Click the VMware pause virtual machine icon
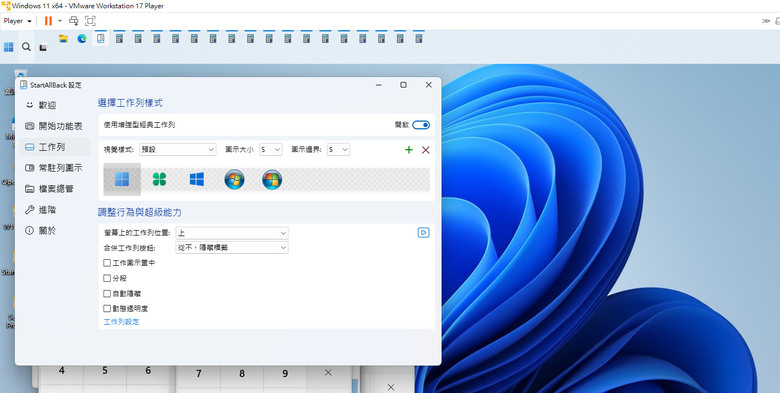This screenshot has height=393, width=780. point(48,21)
